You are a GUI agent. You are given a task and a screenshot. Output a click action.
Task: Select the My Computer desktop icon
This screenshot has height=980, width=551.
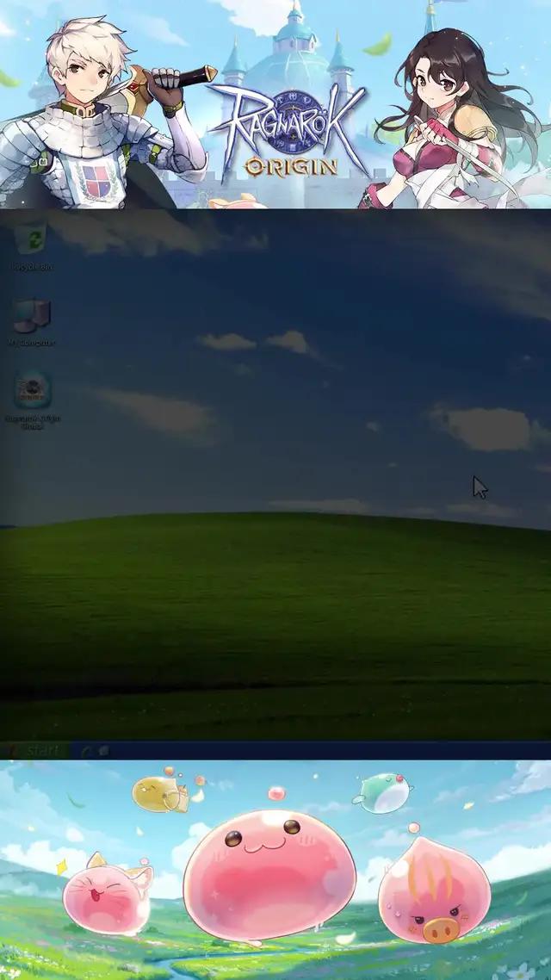click(x=32, y=315)
